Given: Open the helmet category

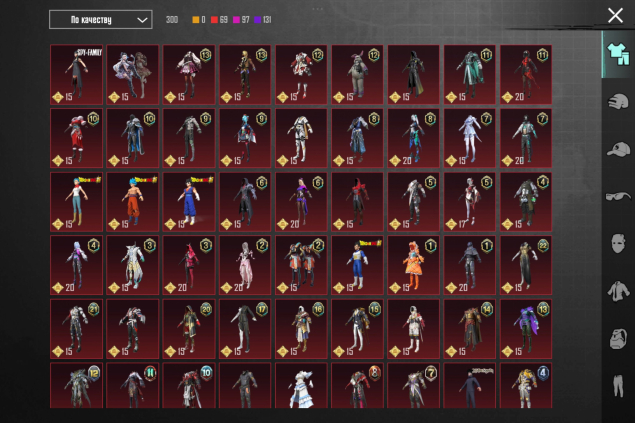Looking at the screenshot, I should (x=618, y=101).
